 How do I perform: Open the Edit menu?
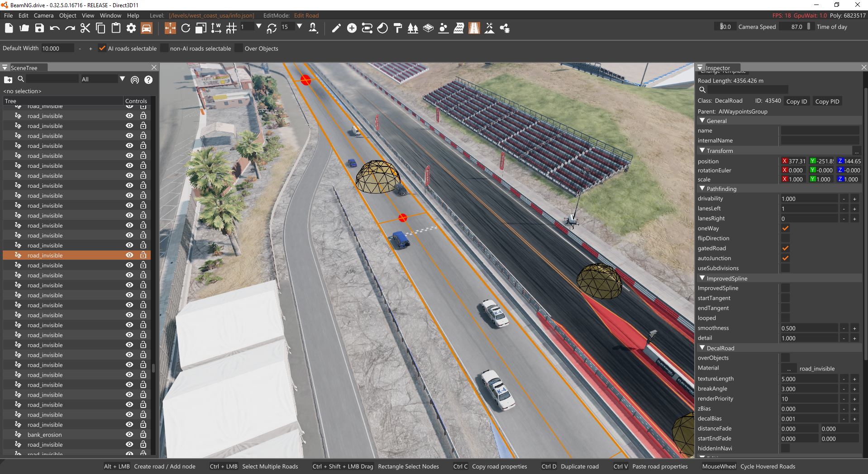tap(24, 15)
